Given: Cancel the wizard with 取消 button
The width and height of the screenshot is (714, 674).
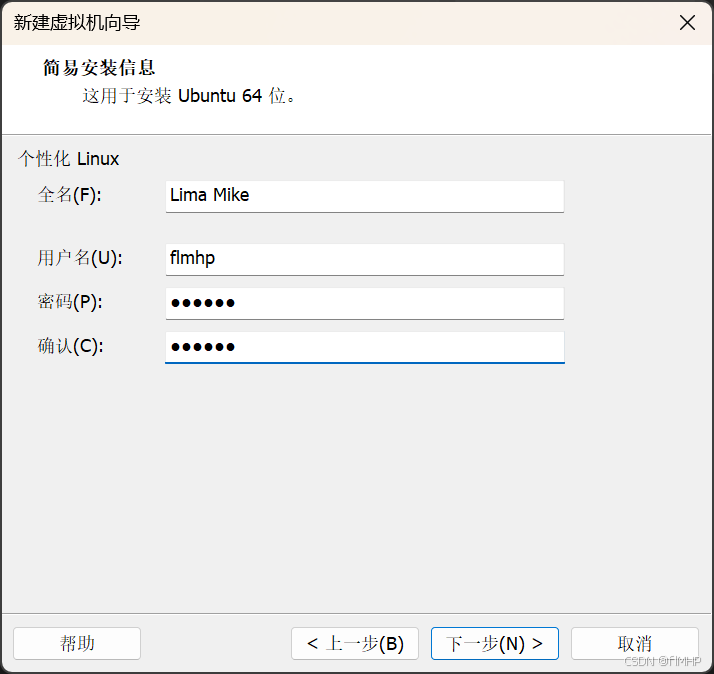Looking at the screenshot, I should coord(634,643).
